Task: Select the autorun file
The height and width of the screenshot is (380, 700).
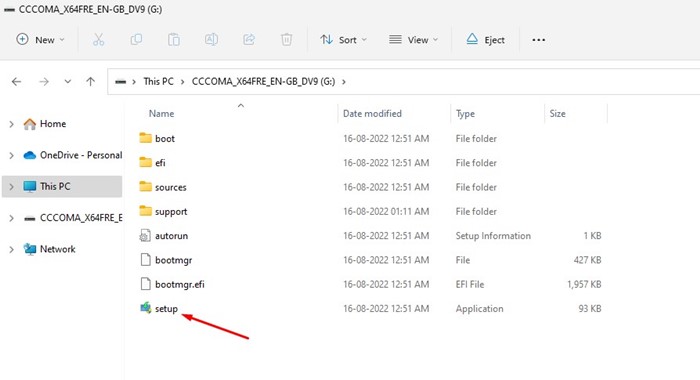Action: (171, 236)
